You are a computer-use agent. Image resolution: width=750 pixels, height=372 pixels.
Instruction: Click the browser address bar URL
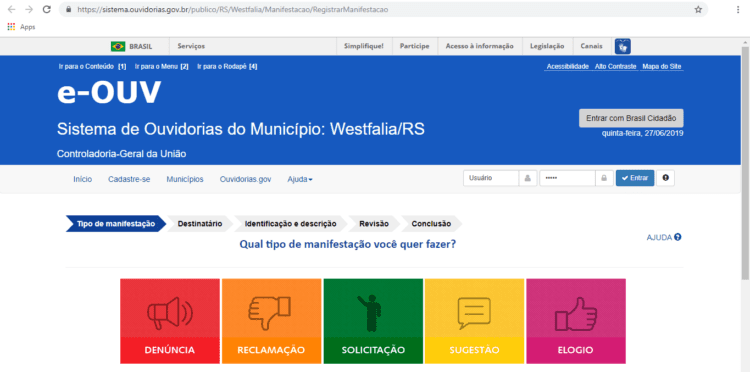tap(232, 10)
